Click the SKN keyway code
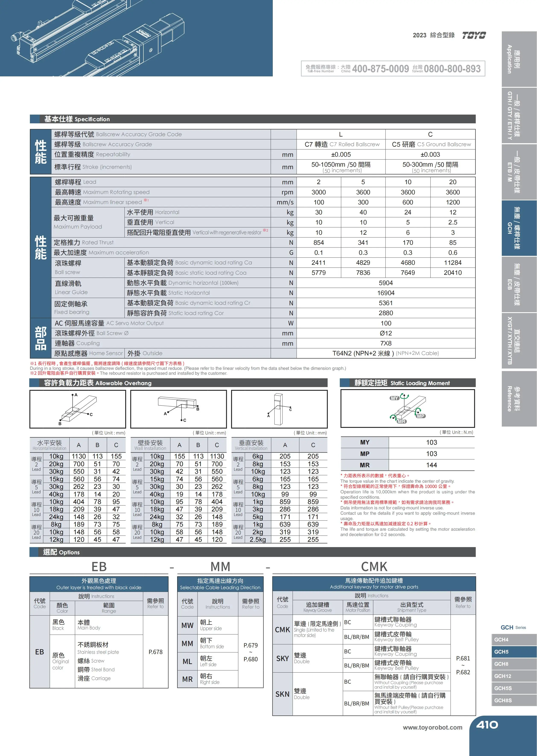 click(283, 694)
